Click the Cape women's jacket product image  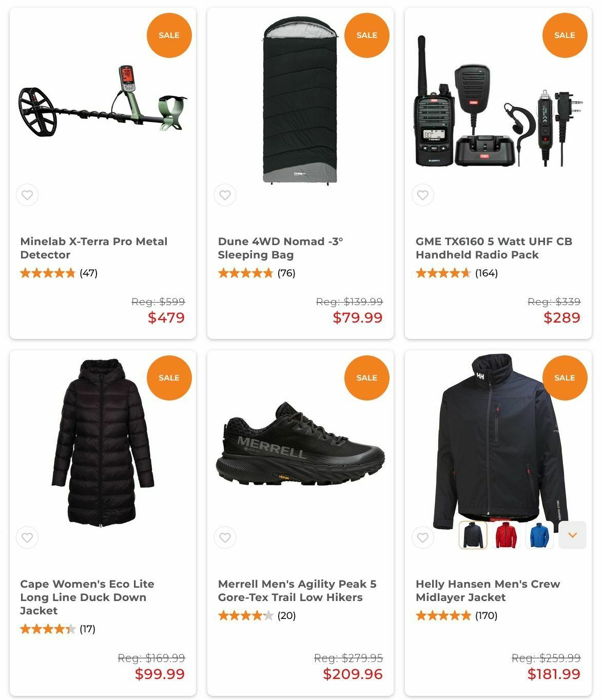tap(103, 443)
